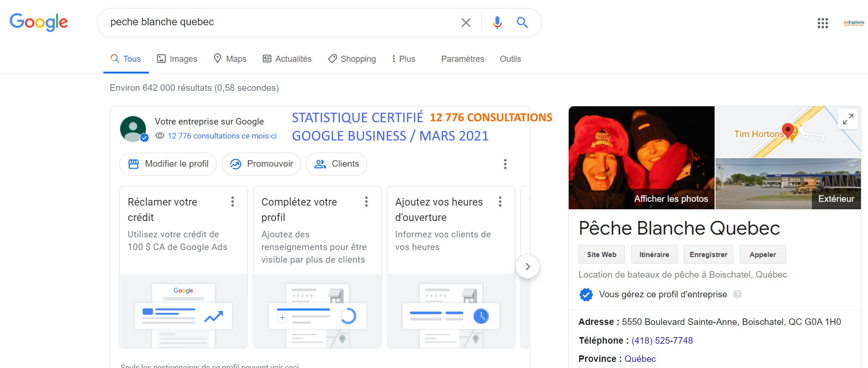Screen dimensions: 868x368
Task: Switch to the Images tab
Action: point(177,59)
